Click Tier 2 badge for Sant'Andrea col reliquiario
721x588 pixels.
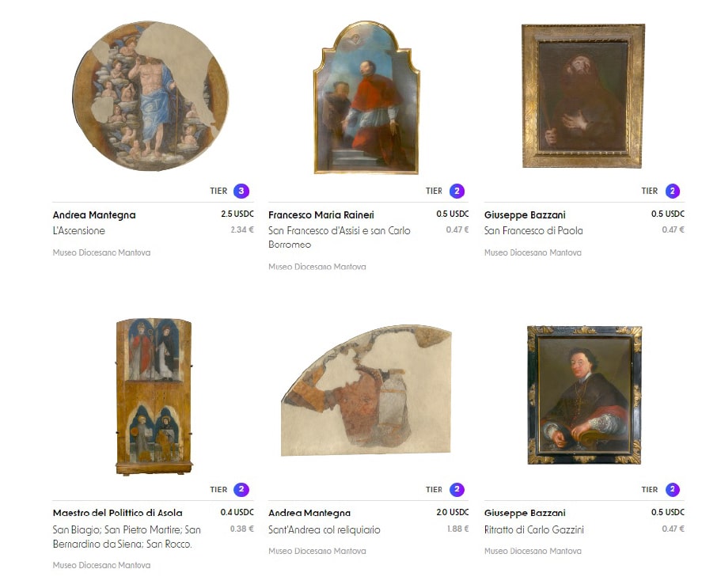[x=457, y=489]
